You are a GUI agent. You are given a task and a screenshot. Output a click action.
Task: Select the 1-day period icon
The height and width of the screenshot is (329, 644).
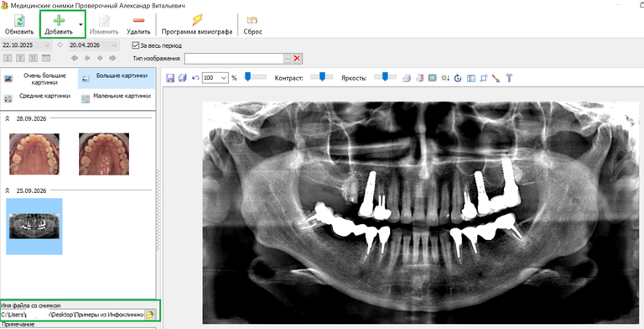click(7, 59)
